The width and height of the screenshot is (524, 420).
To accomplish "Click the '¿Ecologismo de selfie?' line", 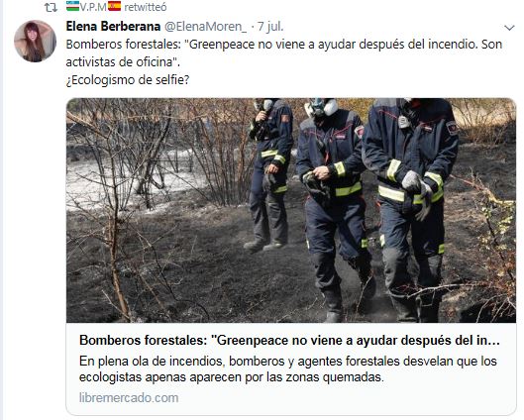I will point(128,80).
